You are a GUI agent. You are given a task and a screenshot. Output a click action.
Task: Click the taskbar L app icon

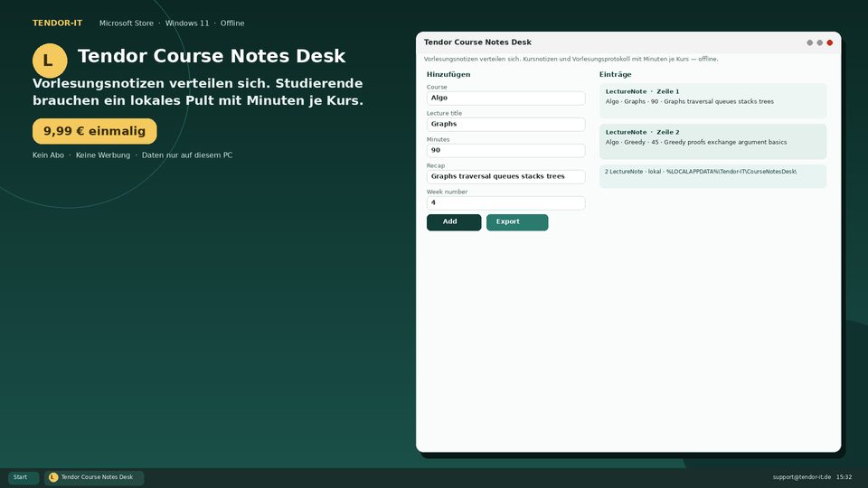coord(53,477)
